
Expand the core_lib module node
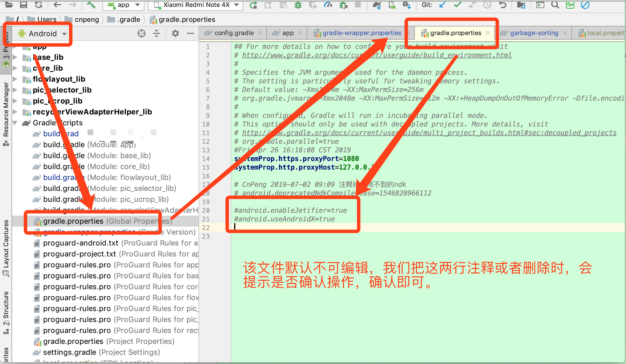click(15, 68)
